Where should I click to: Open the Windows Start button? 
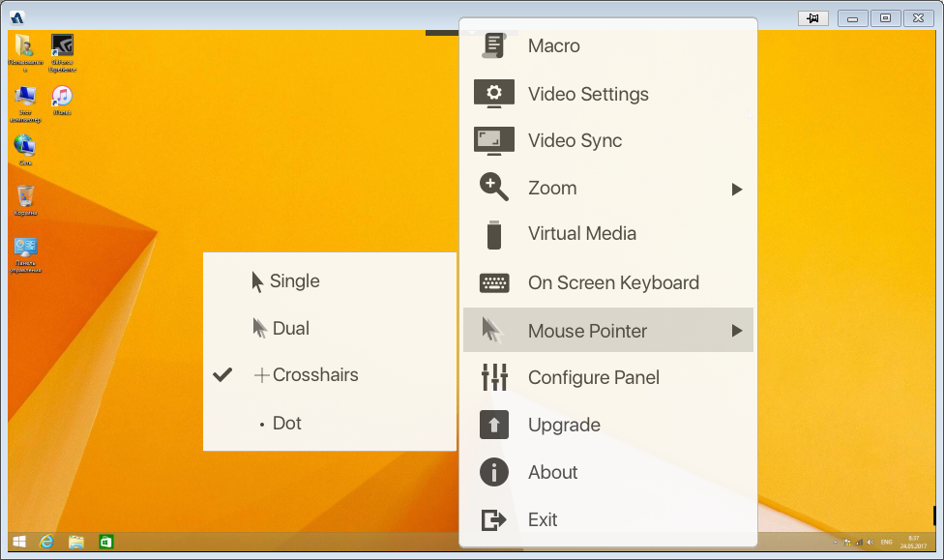click(x=19, y=542)
